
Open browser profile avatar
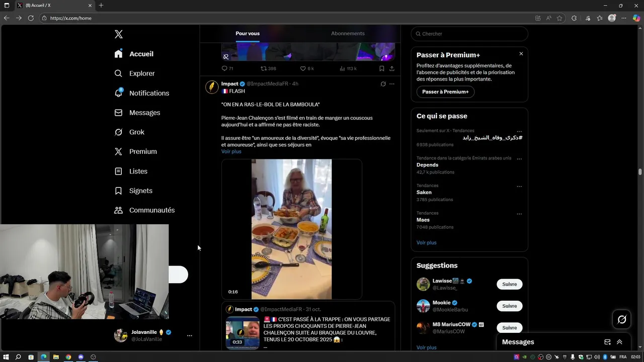(x=612, y=18)
